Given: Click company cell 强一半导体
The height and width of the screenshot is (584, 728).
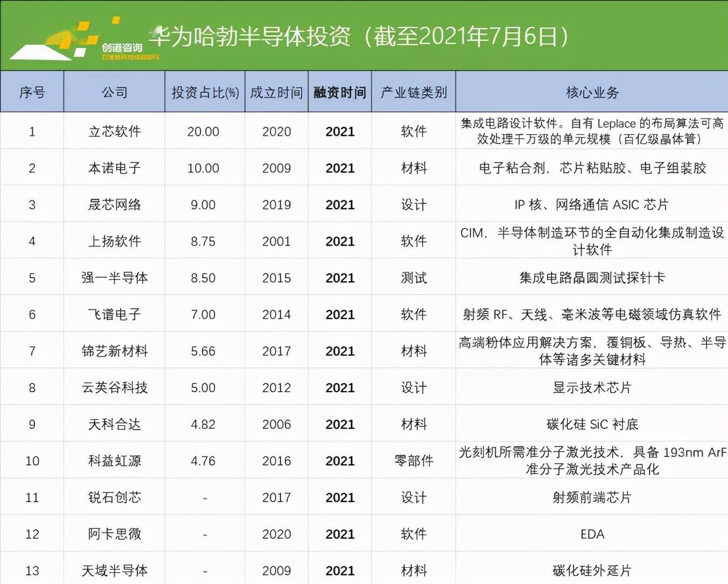Looking at the screenshot, I should point(114,277).
